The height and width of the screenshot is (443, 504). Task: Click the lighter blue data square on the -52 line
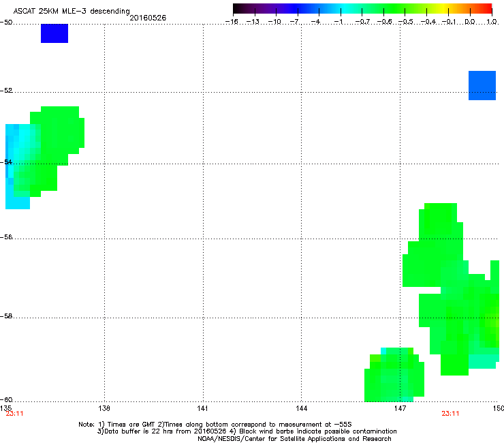tap(482, 86)
